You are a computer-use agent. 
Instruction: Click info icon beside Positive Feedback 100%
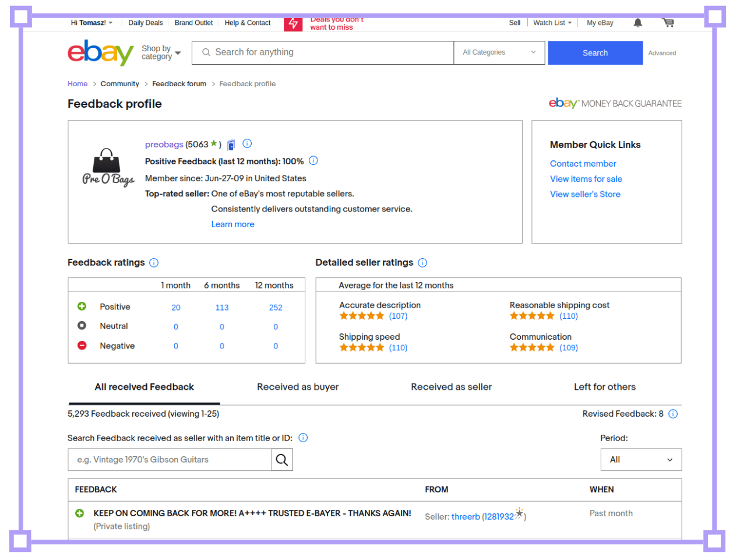[x=313, y=160]
